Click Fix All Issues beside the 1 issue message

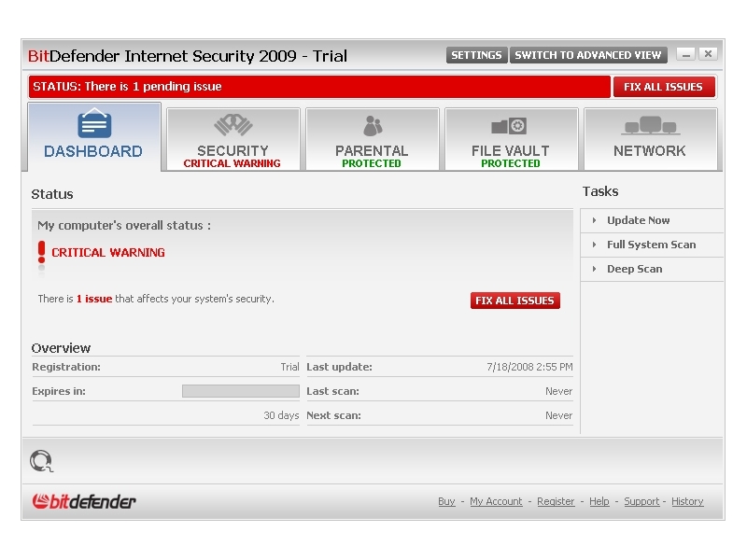515,301
